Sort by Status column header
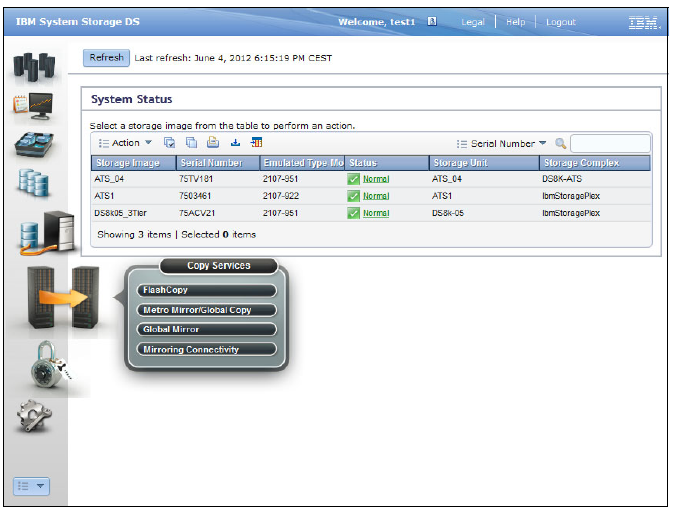Screen dimensions: 676x511 pos(387,163)
